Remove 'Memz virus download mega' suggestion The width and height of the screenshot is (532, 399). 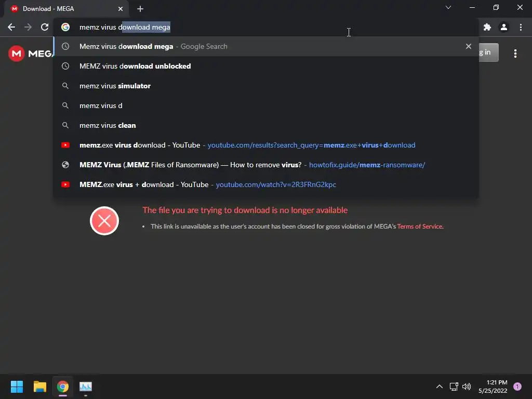[469, 46]
